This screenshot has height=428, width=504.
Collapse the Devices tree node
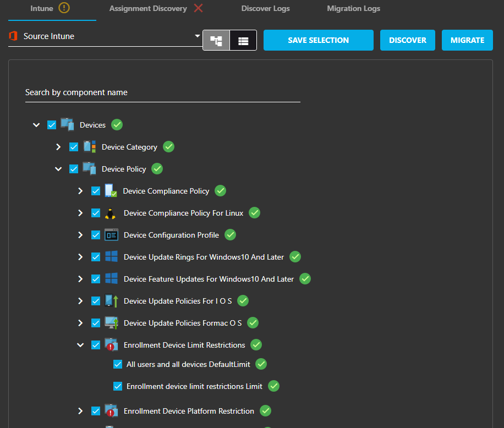pos(36,125)
